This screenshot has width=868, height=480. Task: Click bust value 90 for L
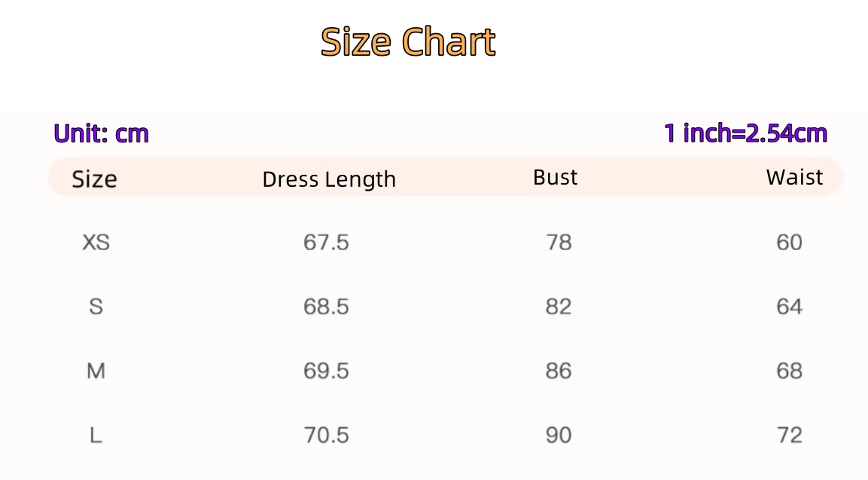click(559, 435)
